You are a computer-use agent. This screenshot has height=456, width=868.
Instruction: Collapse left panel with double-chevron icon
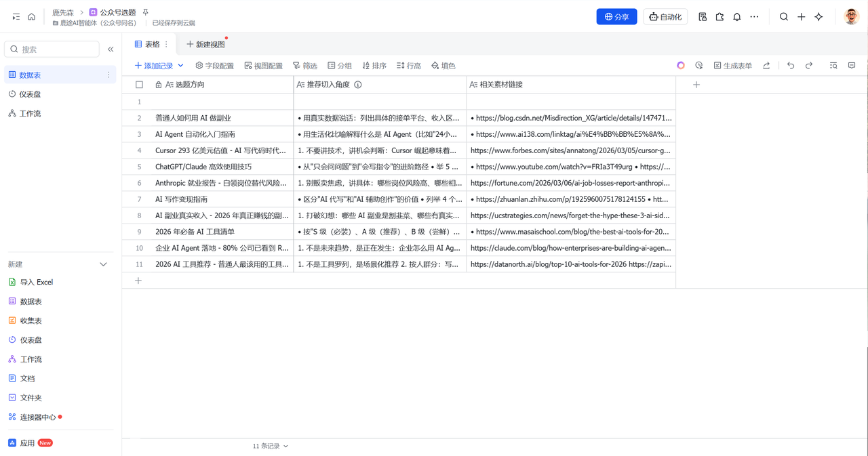click(x=111, y=49)
